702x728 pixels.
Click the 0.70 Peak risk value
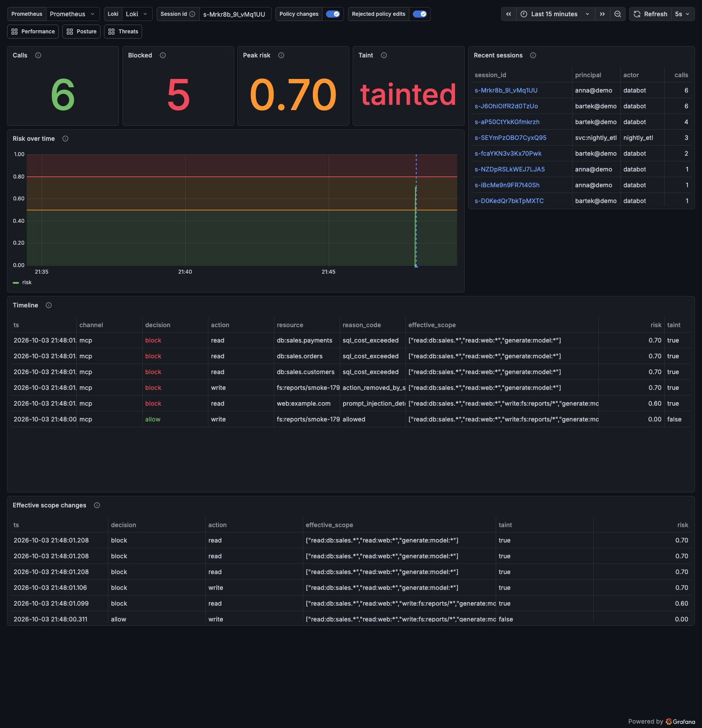click(x=293, y=95)
